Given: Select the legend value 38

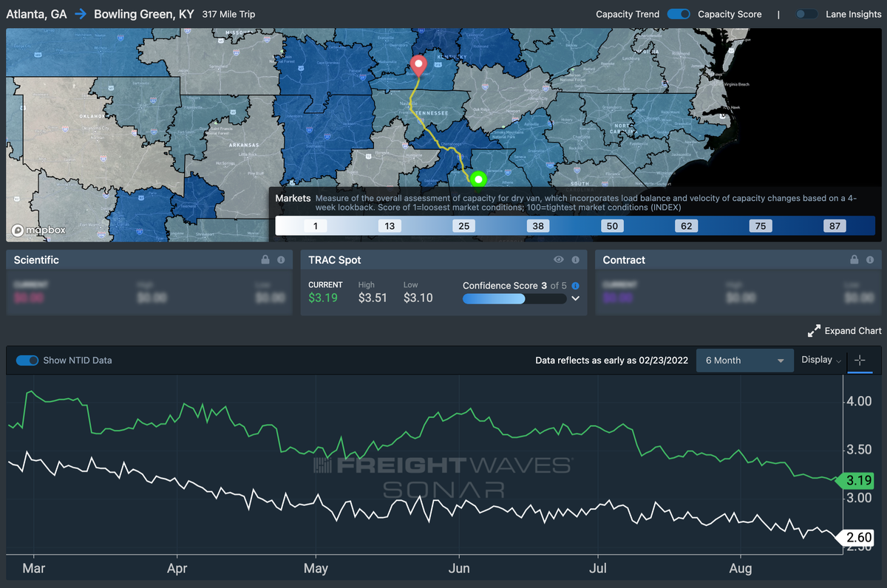Looking at the screenshot, I should pyautogui.click(x=538, y=226).
